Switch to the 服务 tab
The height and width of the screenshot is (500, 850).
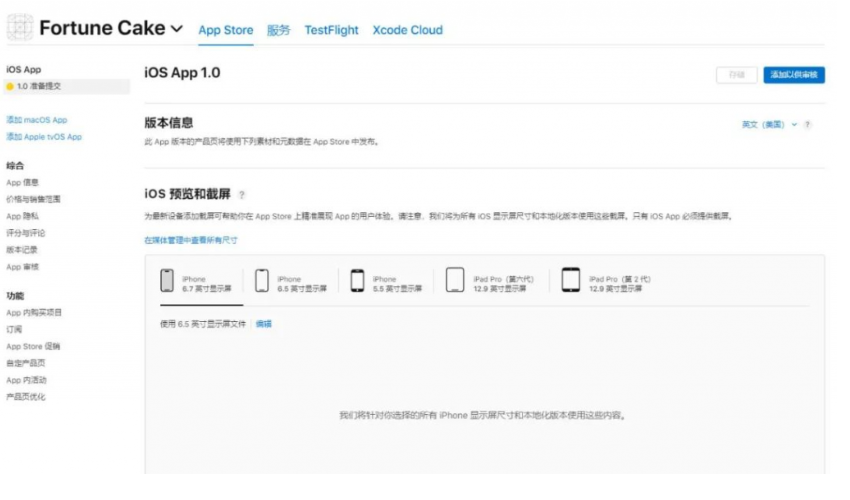coord(279,30)
